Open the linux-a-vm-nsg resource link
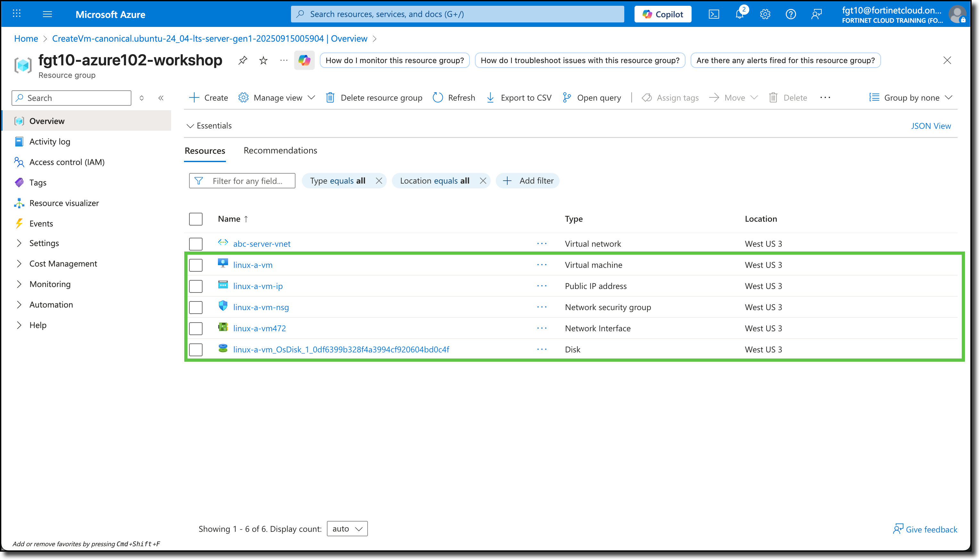 tap(262, 307)
